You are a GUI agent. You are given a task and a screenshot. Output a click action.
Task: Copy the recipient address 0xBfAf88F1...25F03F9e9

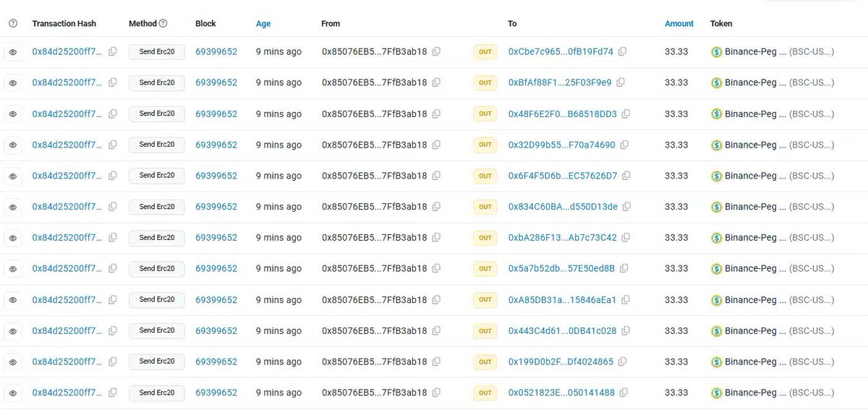tap(621, 83)
